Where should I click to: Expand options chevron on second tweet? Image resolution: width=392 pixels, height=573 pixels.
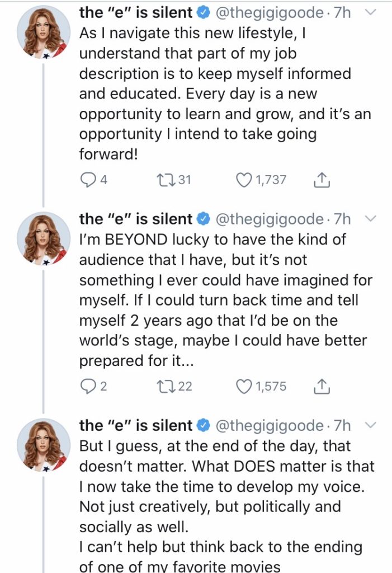pyautogui.click(x=370, y=219)
